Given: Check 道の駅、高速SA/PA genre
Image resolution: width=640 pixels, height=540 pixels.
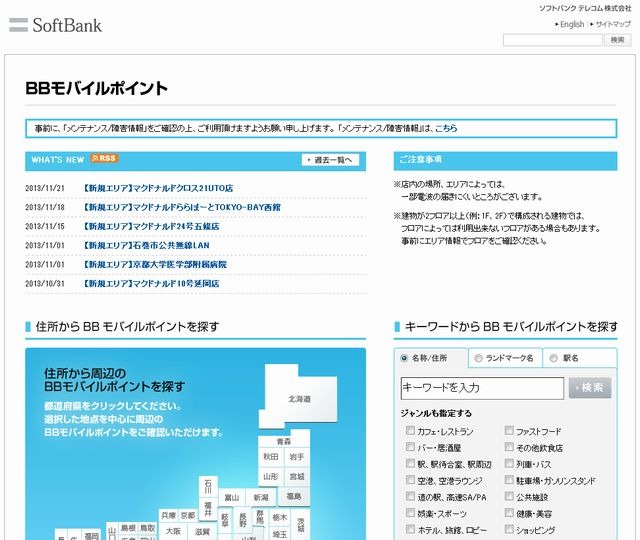Looking at the screenshot, I should 411,496.
